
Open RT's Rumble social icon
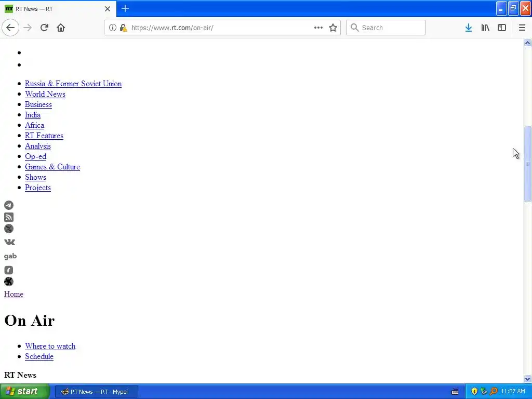tap(9, 270)
